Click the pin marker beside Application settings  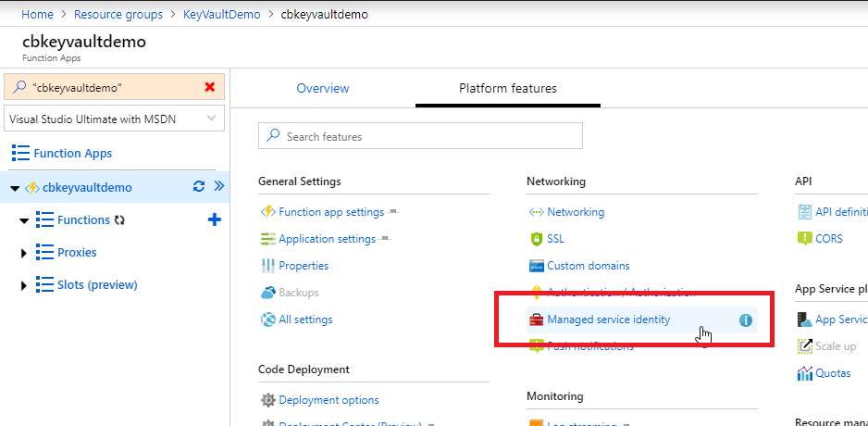[386, 239]
